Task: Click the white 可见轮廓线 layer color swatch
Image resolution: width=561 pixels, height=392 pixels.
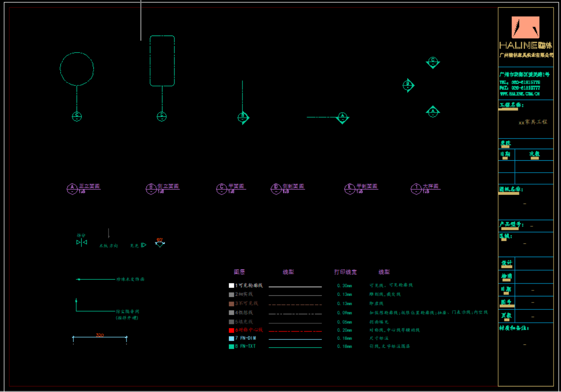Action: pyautogui.click(x=231, y=286)
